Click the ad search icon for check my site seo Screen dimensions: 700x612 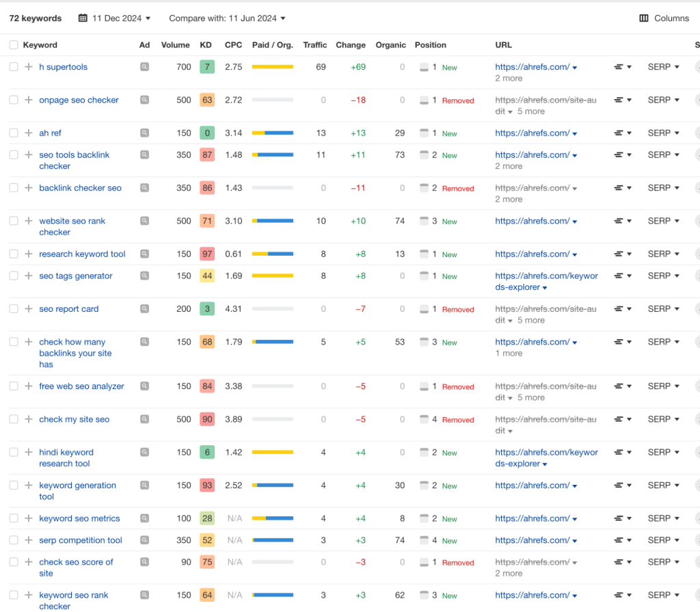[x=144, y=419]
